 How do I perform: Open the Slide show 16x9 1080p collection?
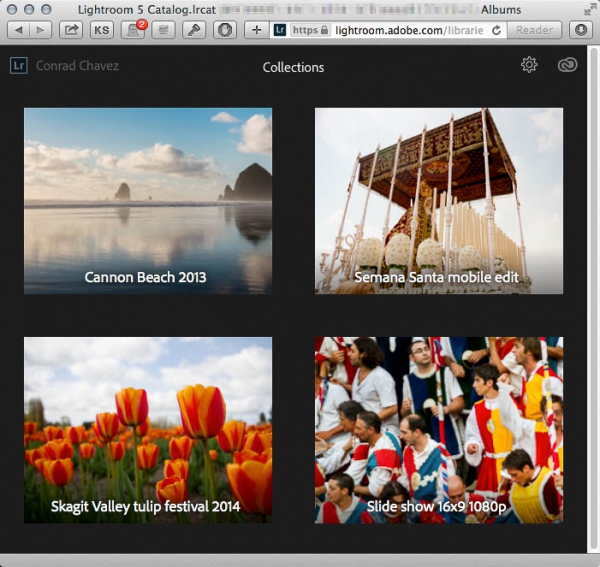click(439, 429)
